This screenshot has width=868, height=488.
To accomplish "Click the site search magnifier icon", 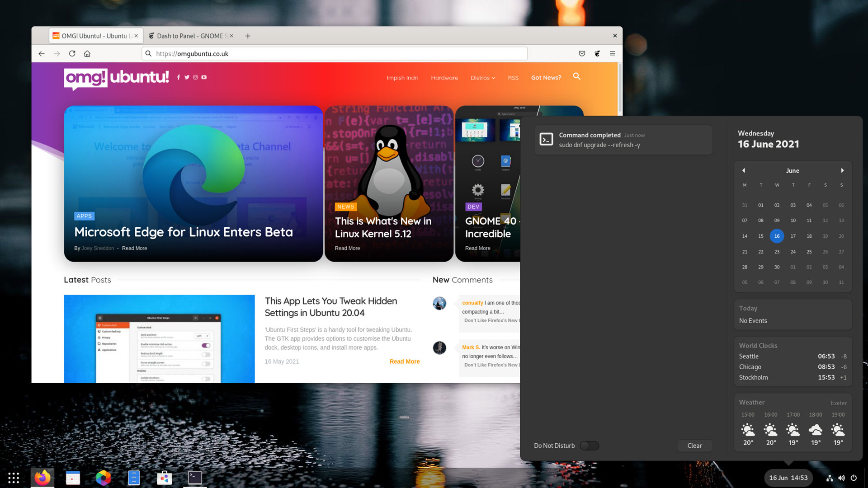I will [x=576, y=76].
